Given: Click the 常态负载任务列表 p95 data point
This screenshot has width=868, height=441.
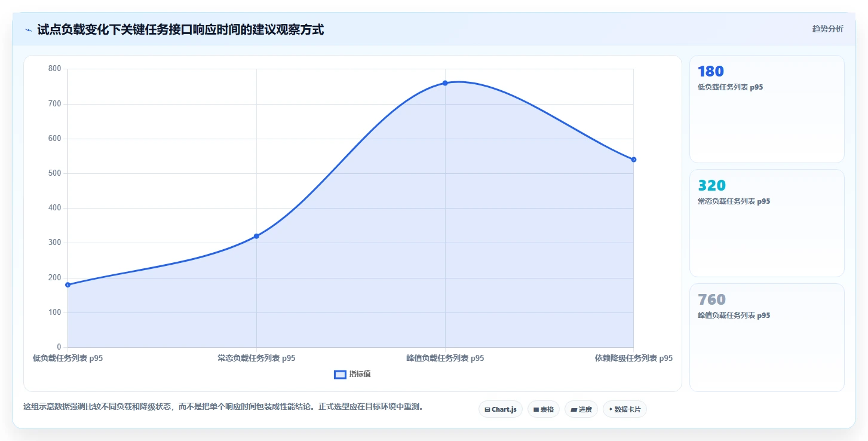Looking at the screenshot, I should 256,236.
